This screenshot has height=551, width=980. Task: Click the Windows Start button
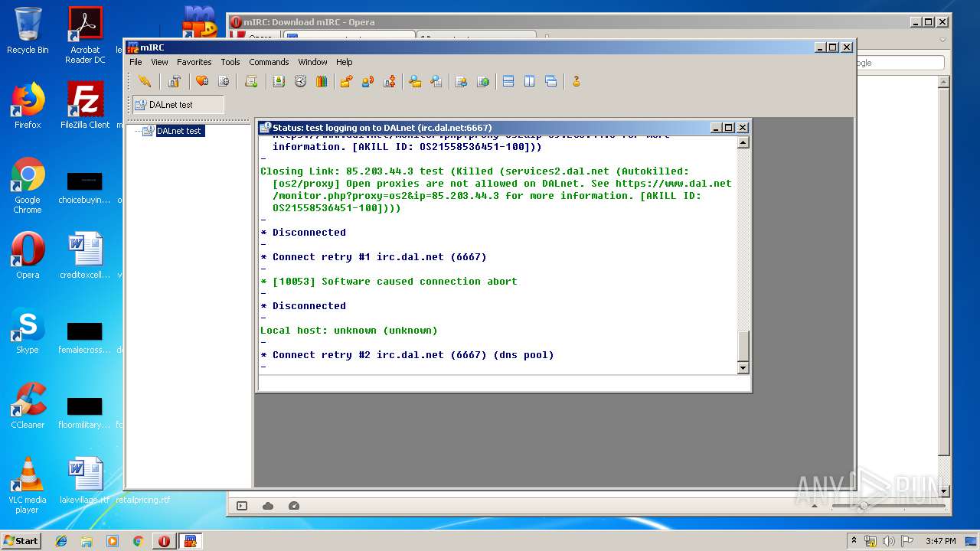21,540
